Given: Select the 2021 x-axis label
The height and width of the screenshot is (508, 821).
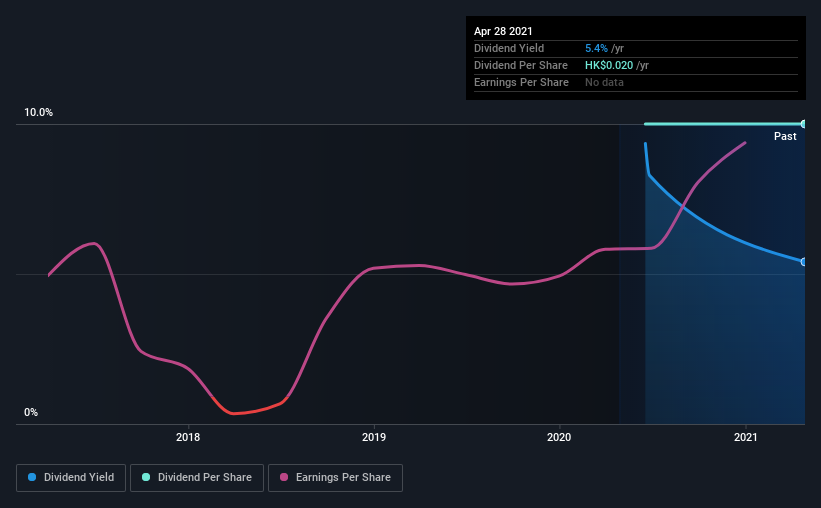Looking at the screenshot, I should pos(746,437).
